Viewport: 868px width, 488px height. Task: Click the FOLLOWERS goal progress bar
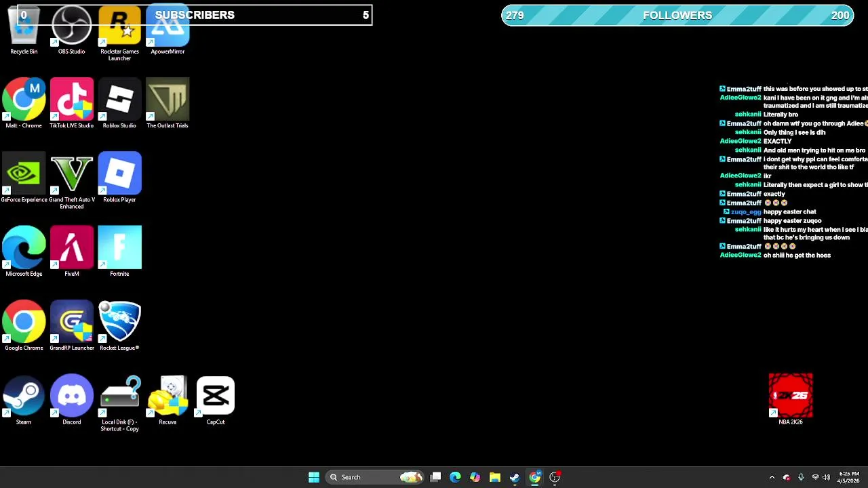pyautogui.click(x=677, y=15)
